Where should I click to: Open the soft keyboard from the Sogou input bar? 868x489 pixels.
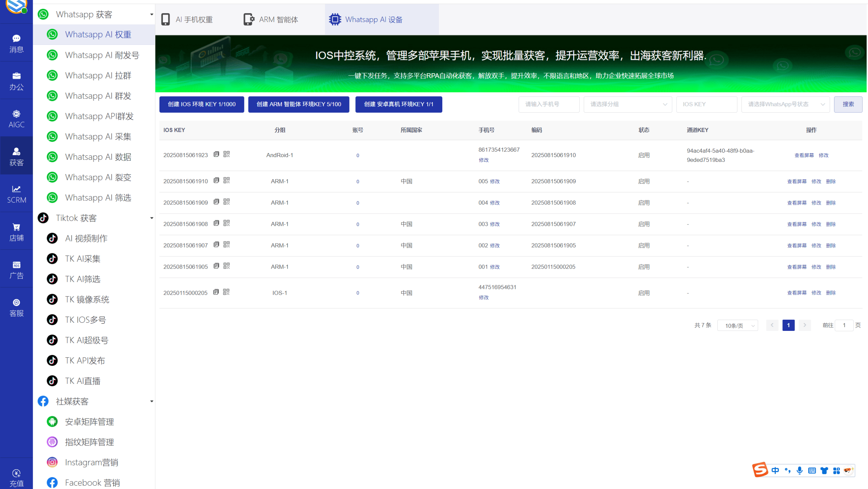(x=812, y=470)
